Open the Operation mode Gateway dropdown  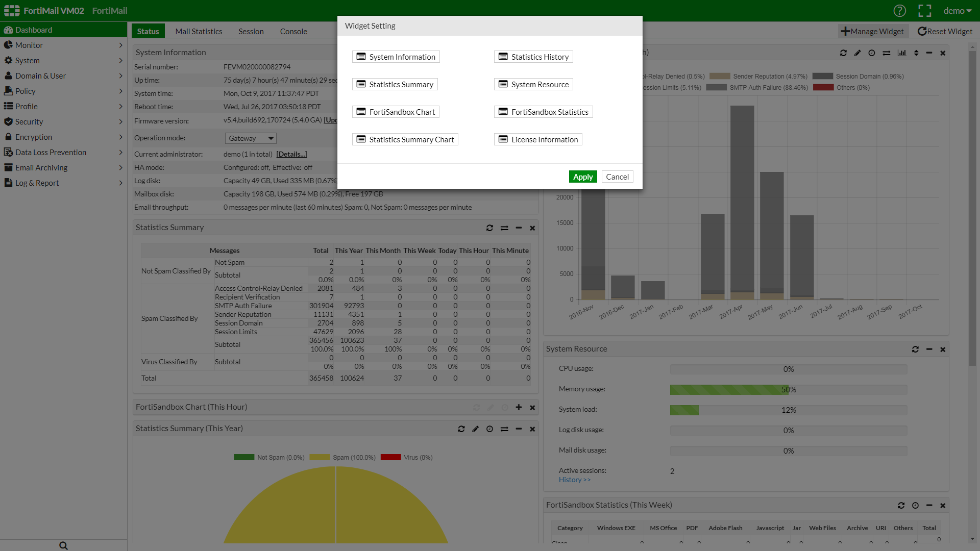pyautogui.click(x=251, y=138)
